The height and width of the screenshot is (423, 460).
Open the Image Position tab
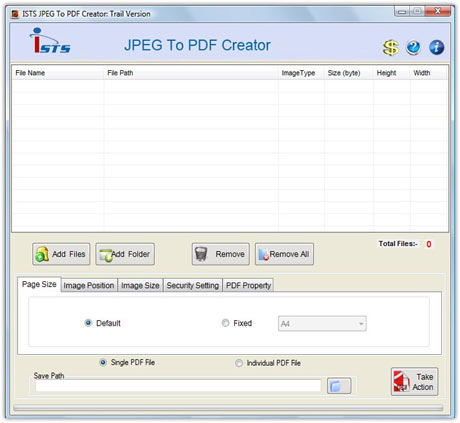tap(89, 286)
